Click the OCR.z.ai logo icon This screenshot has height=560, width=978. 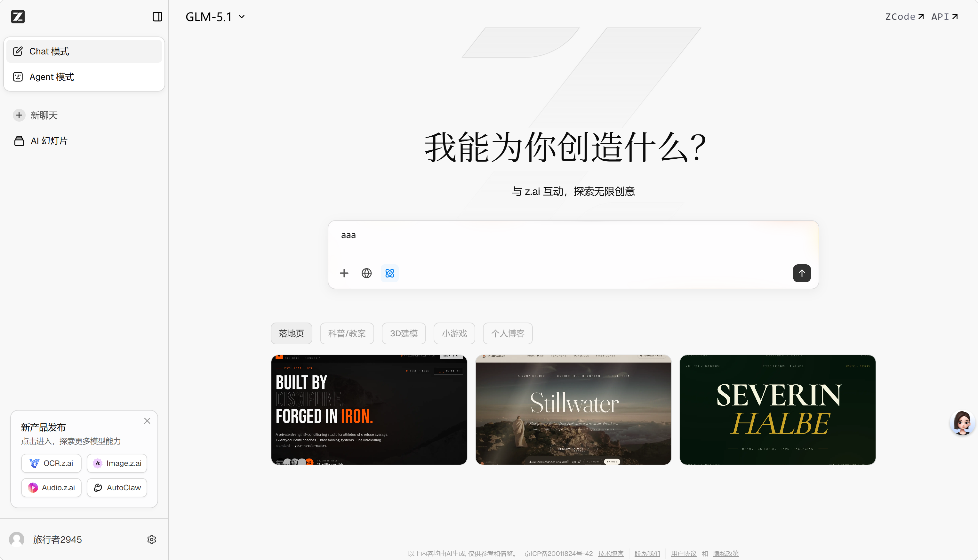click(34, 463)
